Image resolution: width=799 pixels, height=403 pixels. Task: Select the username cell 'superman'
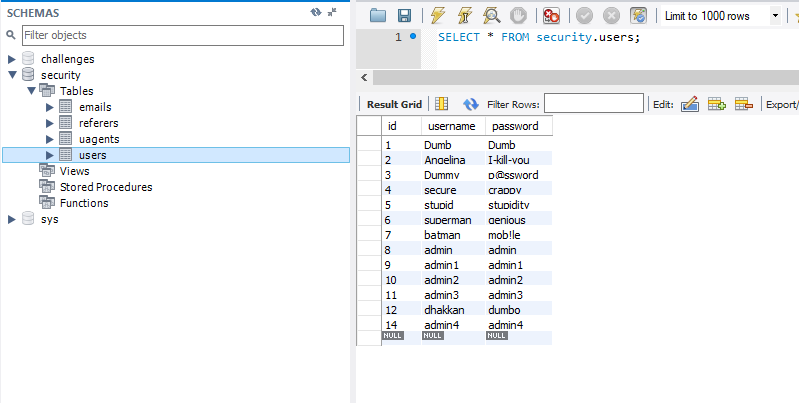click(x=454, y=220)
